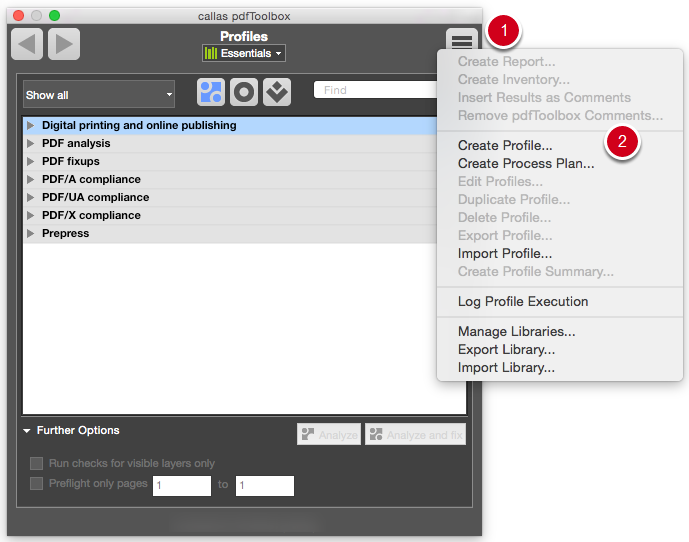Click the red window close button
This screenshot has height=542, width=689.
click(18, 16)
